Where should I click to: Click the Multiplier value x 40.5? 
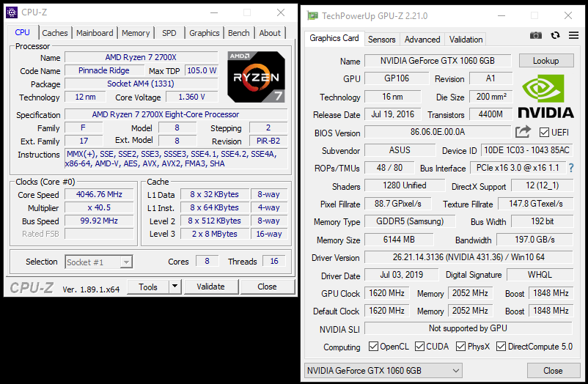coord(100,207)
